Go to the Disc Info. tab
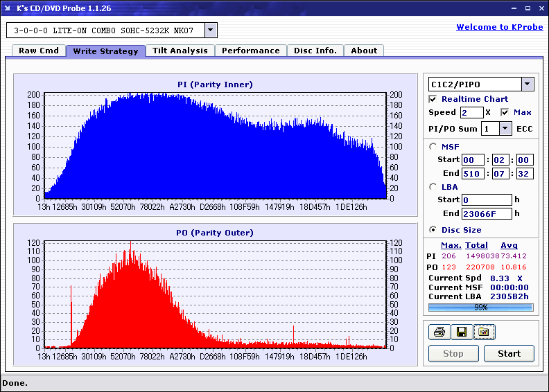The width and height of the screenshot is (549, 392). (x=315, y=51)
